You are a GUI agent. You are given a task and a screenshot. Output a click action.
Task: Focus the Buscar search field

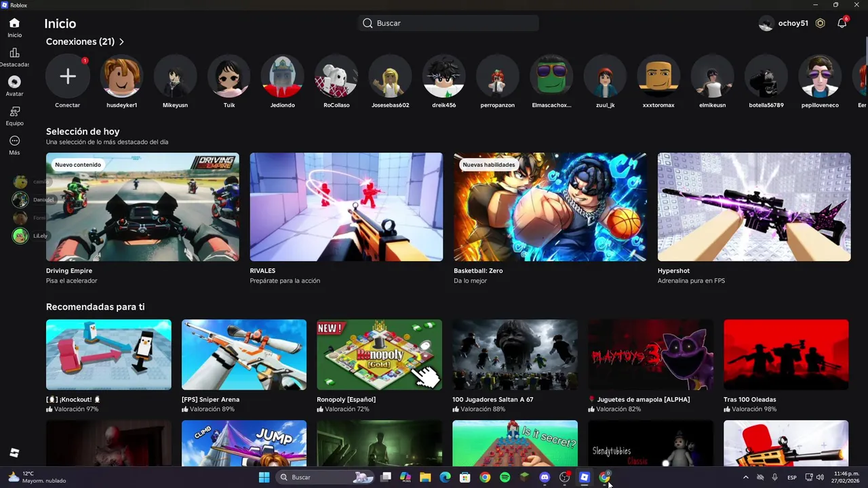coord(448,23)
